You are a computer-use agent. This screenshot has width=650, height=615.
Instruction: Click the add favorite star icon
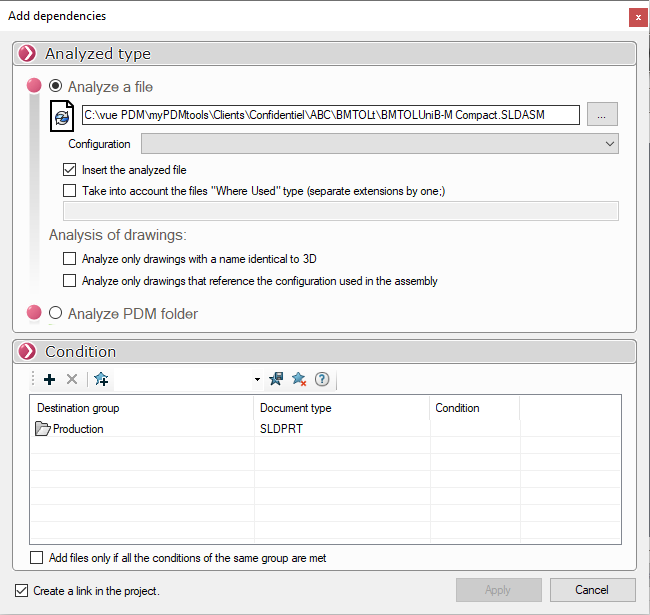click(x=101, y=379)
